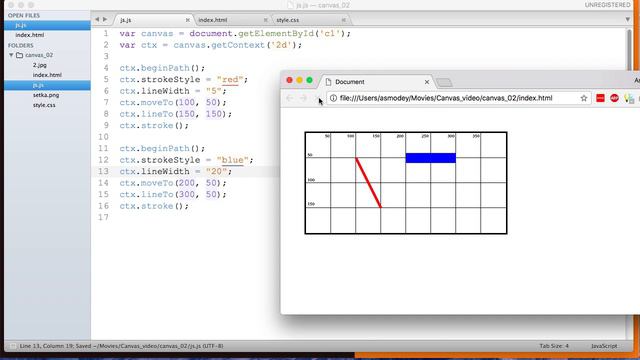
Task: Click the red close button of browser window
Action: (289, 80)
